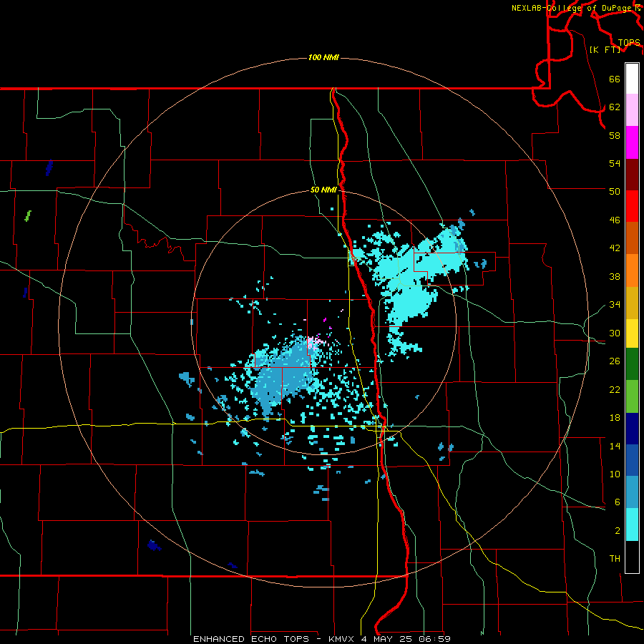This screenshot has width=644, height=644.
Task: Select the legend value 26
Action: tap(615, 361)
